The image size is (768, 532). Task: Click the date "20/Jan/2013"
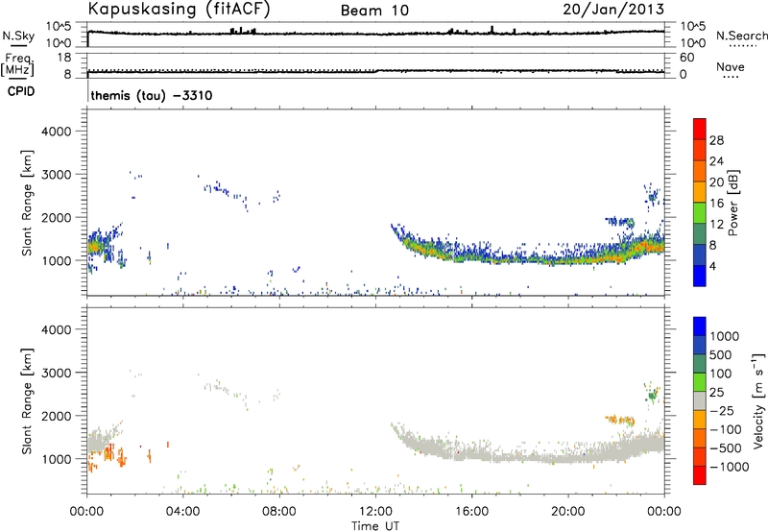(x=613, y=9)
